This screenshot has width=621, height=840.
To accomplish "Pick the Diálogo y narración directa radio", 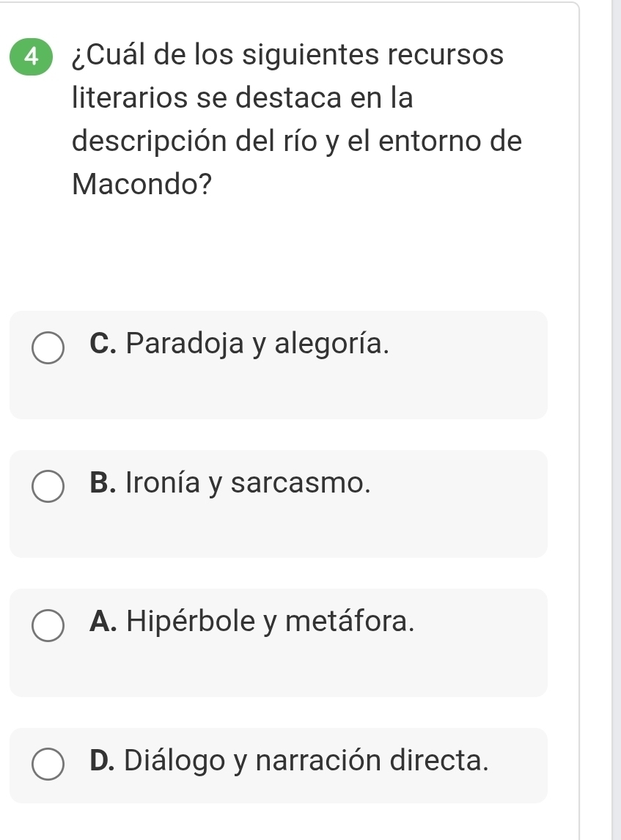I will [x=48, y=766].
